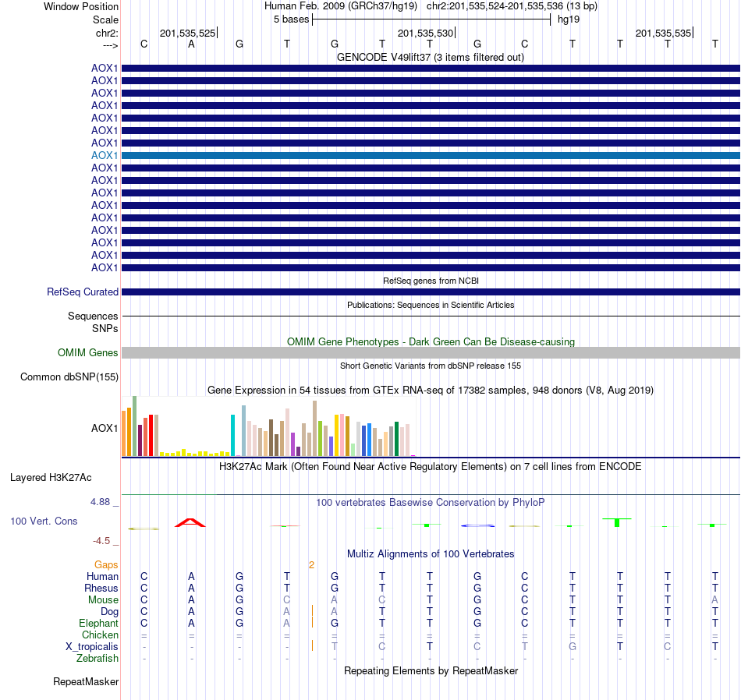Click the hg19 label beside the scale bar
Screen dimensions: 741x700
coord(569,19)
